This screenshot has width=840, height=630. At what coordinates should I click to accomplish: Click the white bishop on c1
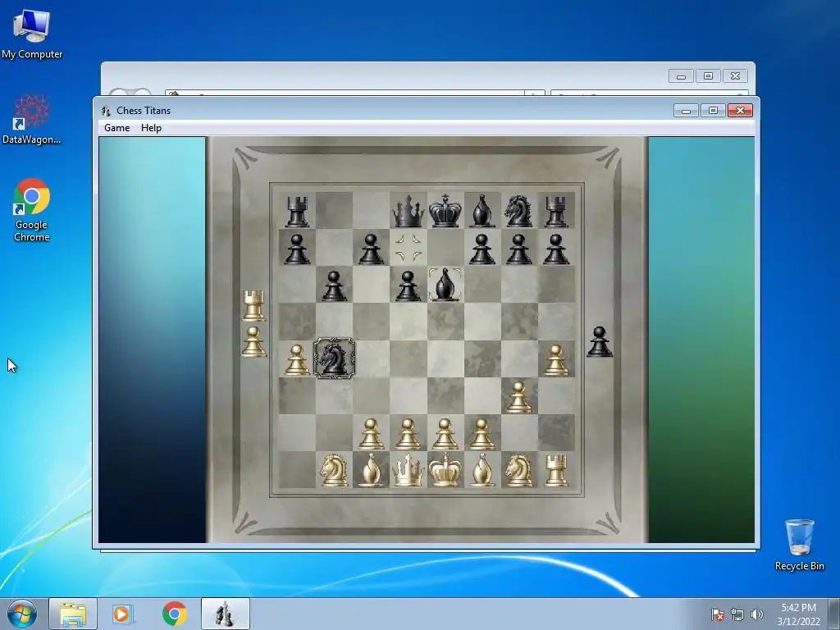(371, 470)
